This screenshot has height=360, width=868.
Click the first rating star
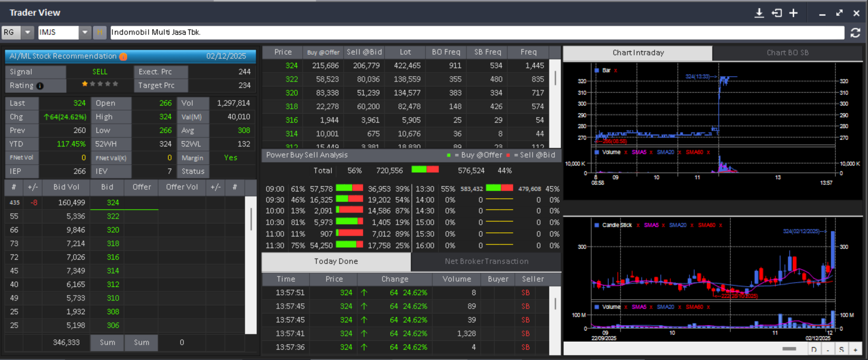[x=85, y=84]
